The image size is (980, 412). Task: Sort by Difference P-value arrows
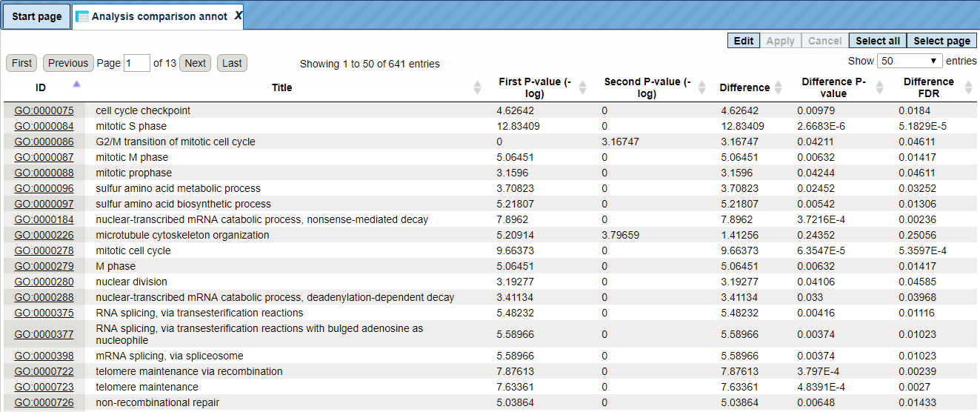[x=879, y=87]
